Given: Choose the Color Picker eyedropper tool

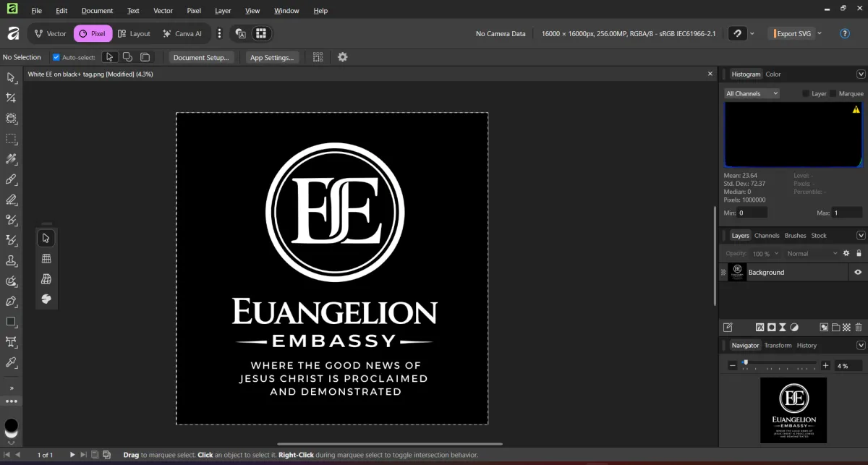Looking at the screenshot, I should (11, 362).
